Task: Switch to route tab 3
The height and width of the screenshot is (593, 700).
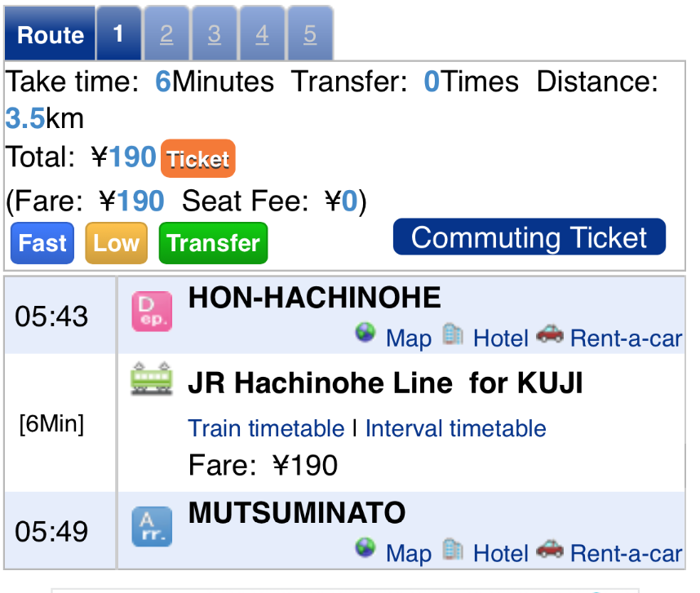Action: (x=215, y=33)
